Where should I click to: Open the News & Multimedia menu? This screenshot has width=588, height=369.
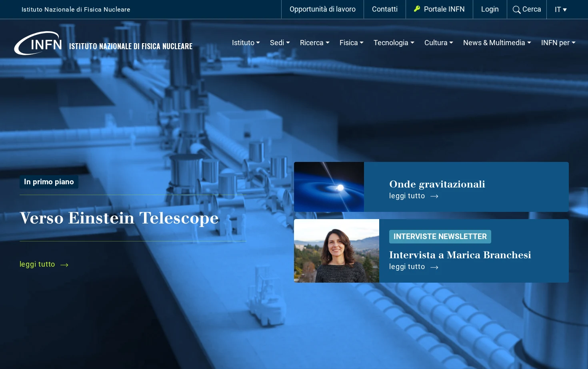[497, 43]
